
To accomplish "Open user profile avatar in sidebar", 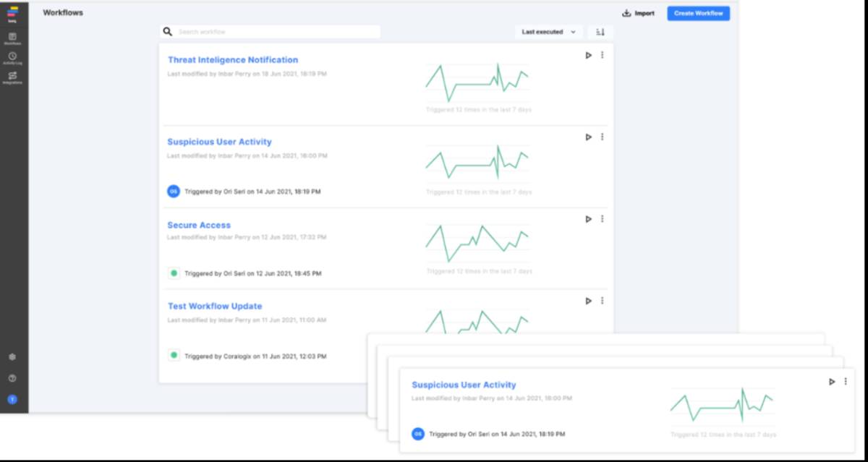I will tap(12, 399).
